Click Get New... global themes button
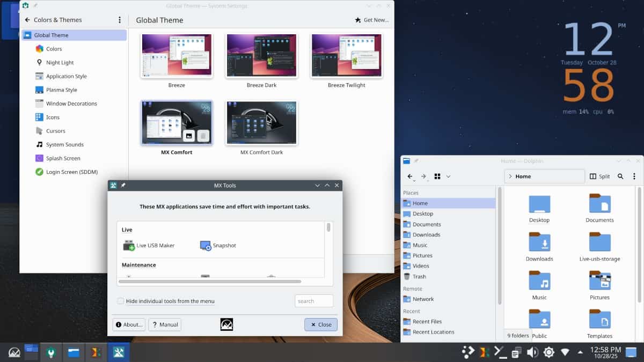Image resolution: width=644 pixels, height=362 pixels. click(x=372, y=20)
